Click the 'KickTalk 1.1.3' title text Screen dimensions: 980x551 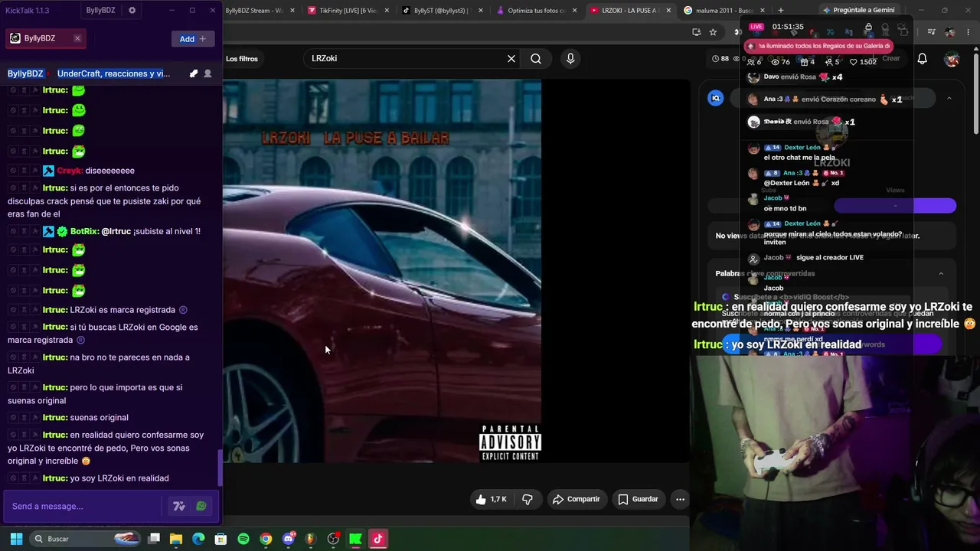tap(28, 11)
